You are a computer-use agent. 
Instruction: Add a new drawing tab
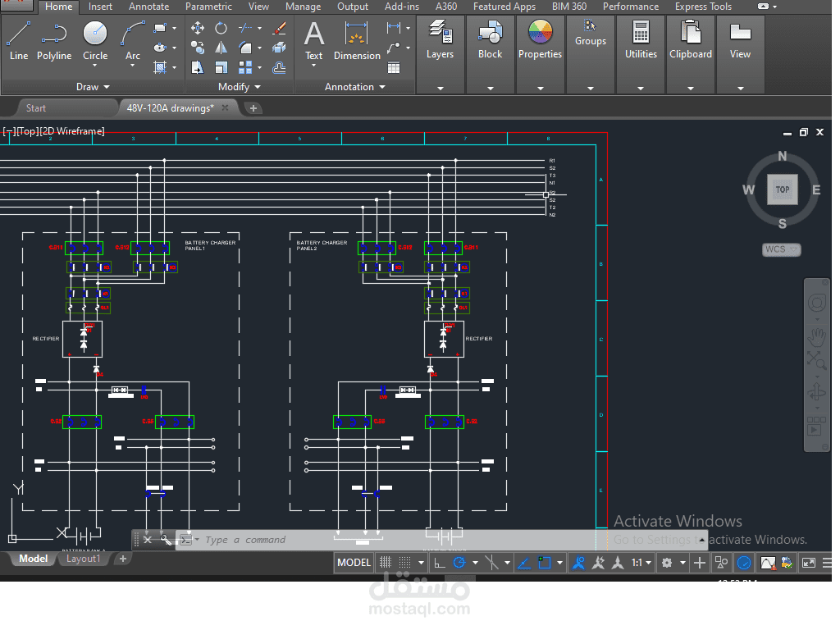coord(253,108)
